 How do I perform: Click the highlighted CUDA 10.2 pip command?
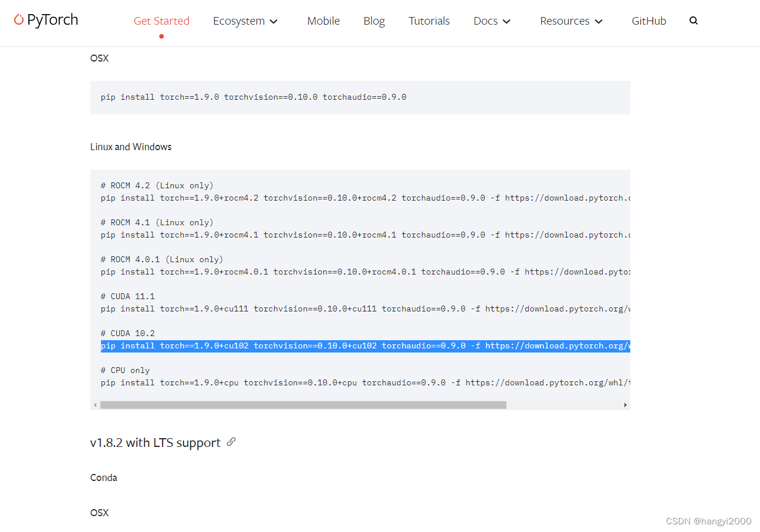point(365,345)
